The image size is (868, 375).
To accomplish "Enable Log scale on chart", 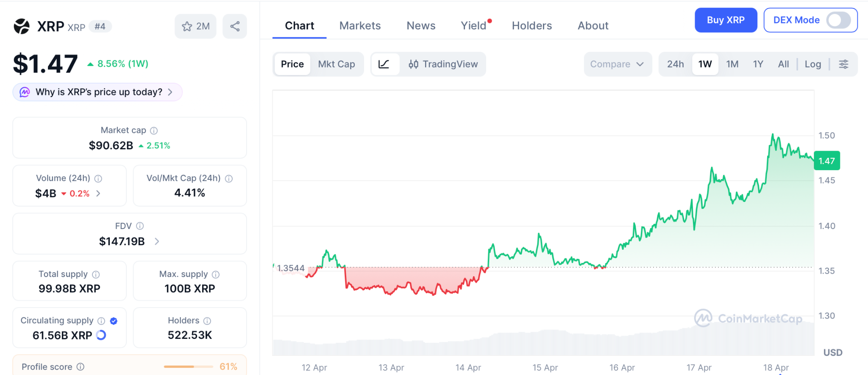I will point(812,64).
